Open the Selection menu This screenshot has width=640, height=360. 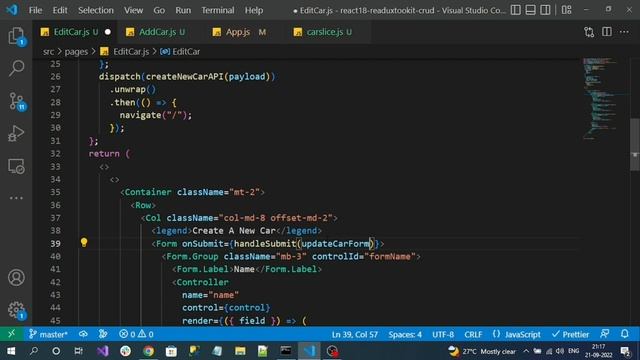pos(96,10)
